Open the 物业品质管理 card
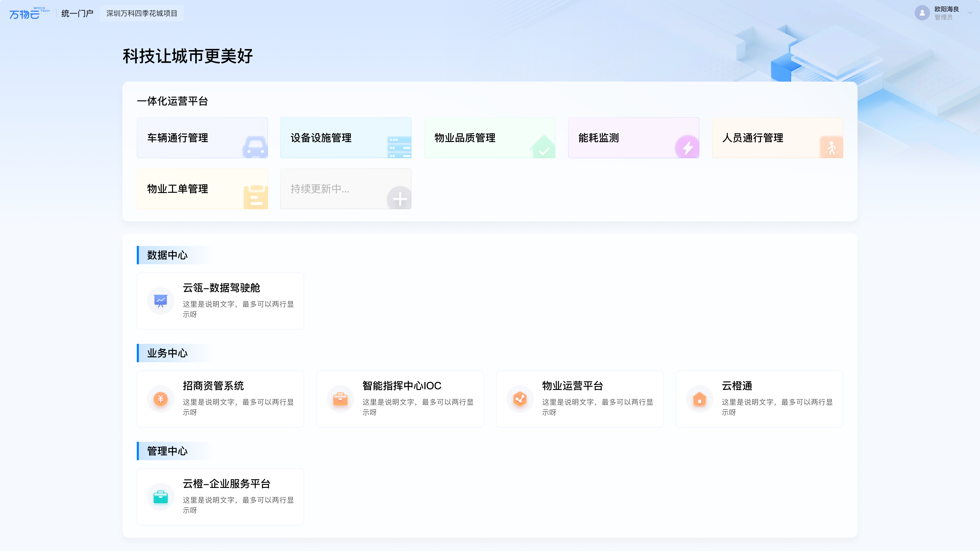980x551 pixels. pyautogui.click(x=490, y=138)
